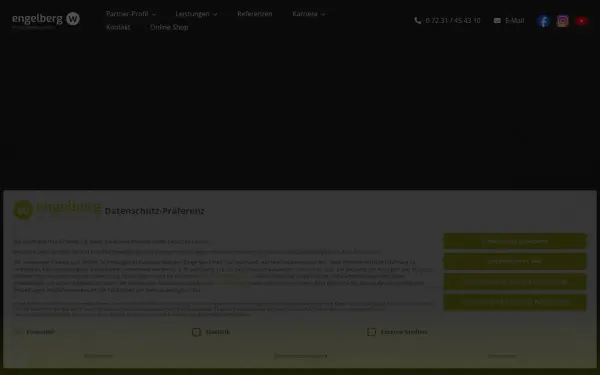Image resolution: width=600 pixels, height=375 pixels.
Task: Open the Referenzen menu item
Action: (254, 14)
